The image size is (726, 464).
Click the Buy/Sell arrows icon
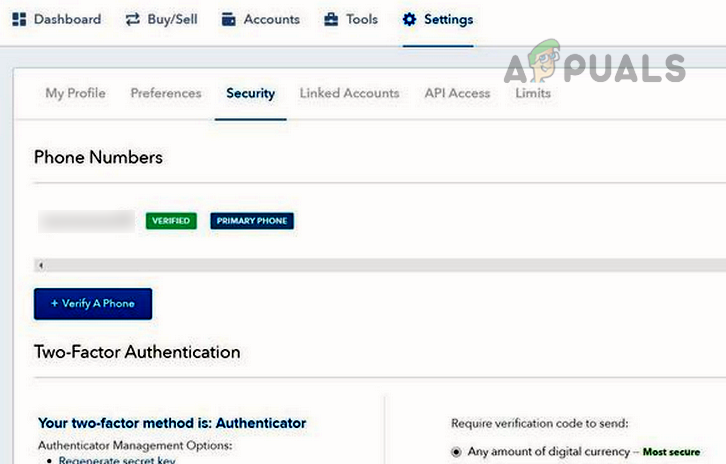pos(132,19)
